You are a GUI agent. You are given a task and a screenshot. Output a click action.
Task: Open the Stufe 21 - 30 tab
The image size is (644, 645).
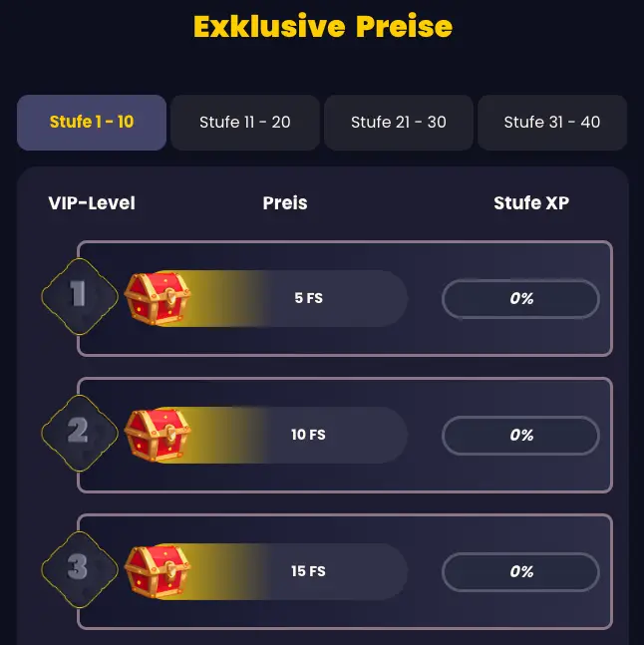[x=399, y=123]
